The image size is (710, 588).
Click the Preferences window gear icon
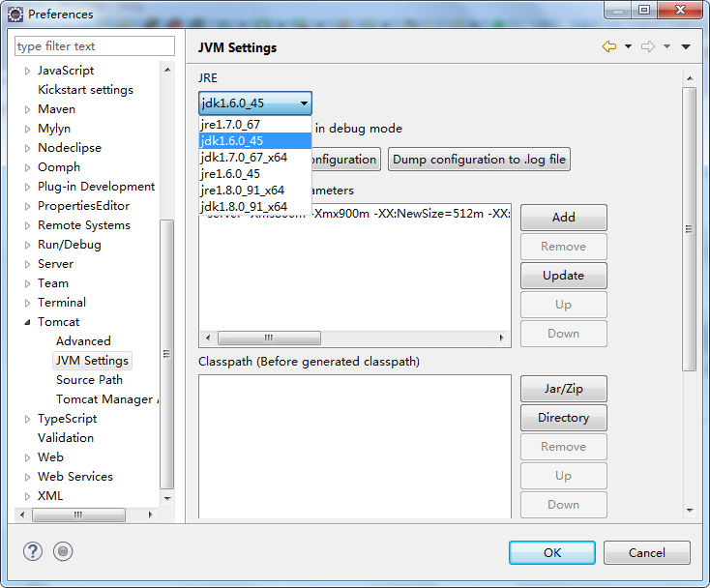pyautogui.click(x=15, y=15)
